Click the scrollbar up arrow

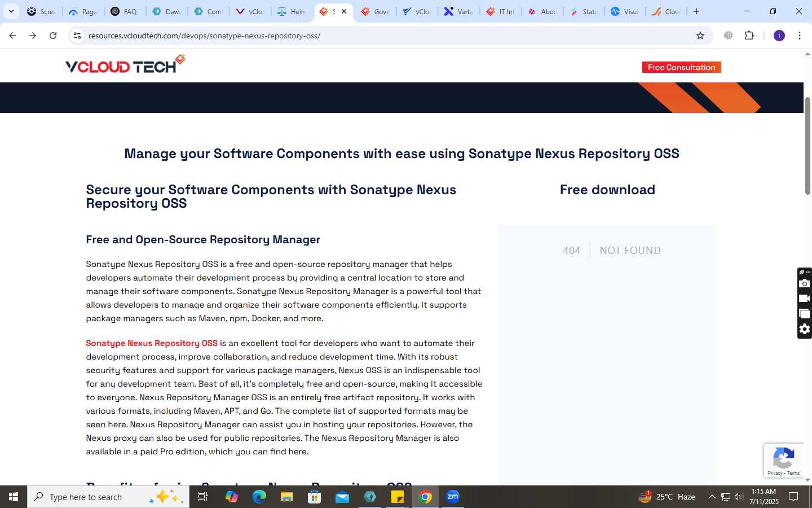click(x=807, y=54)
